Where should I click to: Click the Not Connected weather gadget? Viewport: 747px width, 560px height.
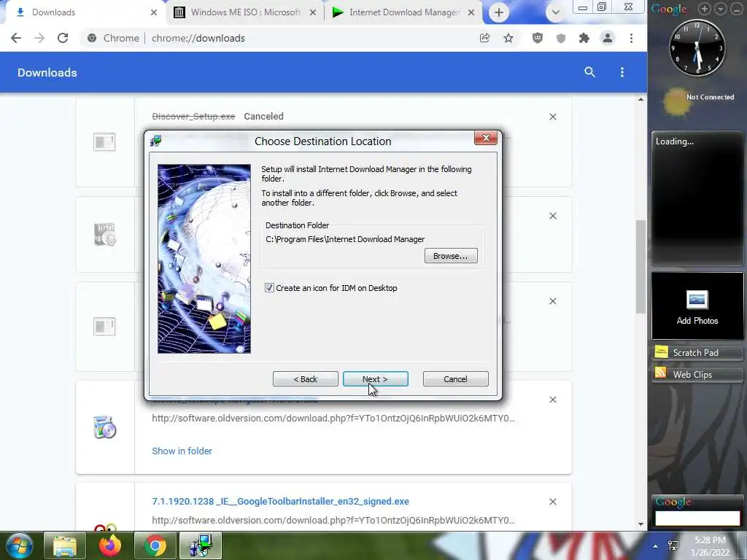click(698, 101)
